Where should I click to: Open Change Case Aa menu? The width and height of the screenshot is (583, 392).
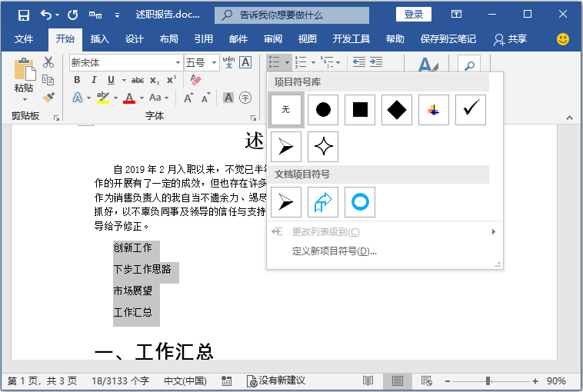158,98
